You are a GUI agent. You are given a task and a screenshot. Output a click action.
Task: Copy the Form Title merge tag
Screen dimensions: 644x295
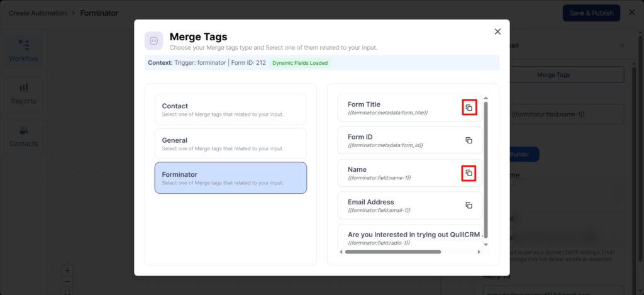click(469, 108)
